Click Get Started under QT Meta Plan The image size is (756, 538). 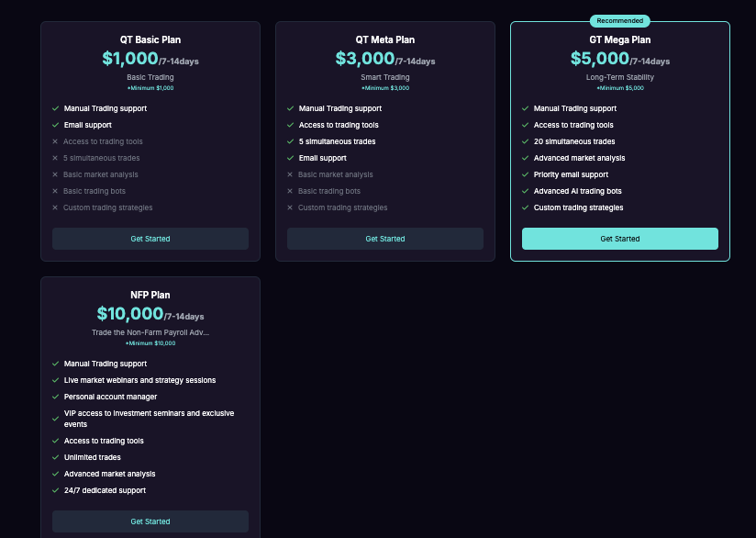(x=384, y=239)
